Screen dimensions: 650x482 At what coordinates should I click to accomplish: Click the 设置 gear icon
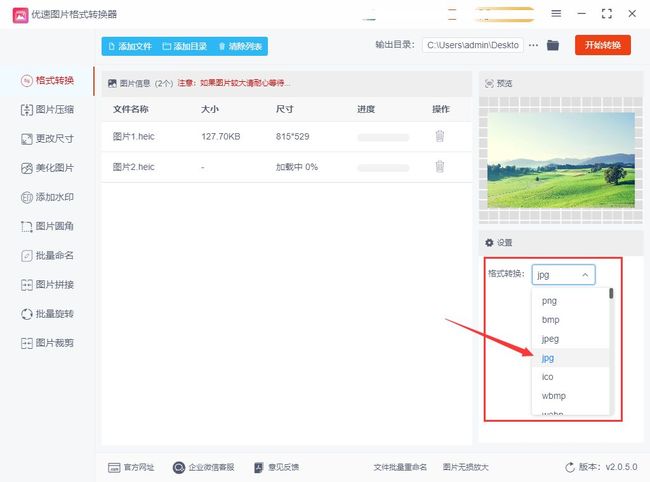(x=489, y=242)
